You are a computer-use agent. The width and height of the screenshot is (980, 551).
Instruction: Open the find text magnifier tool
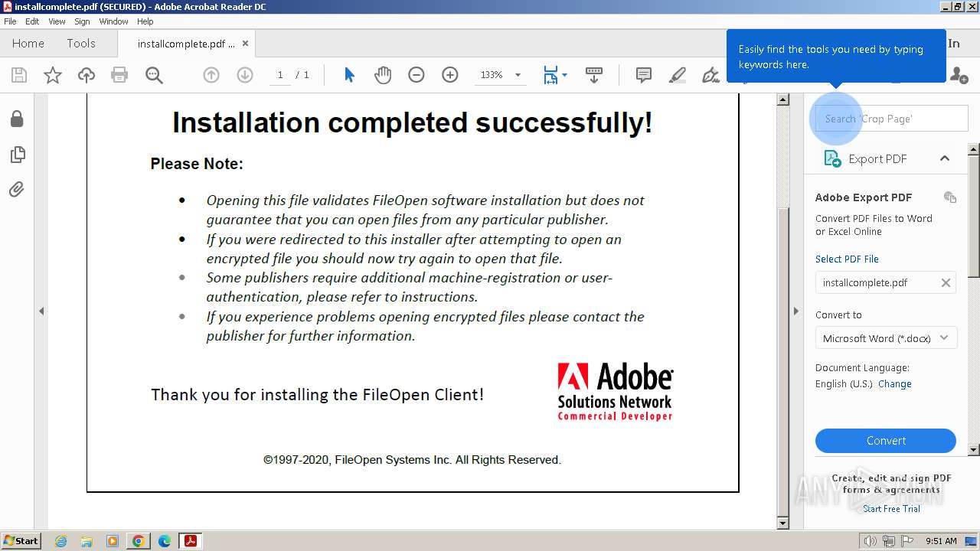coord(154,75)
